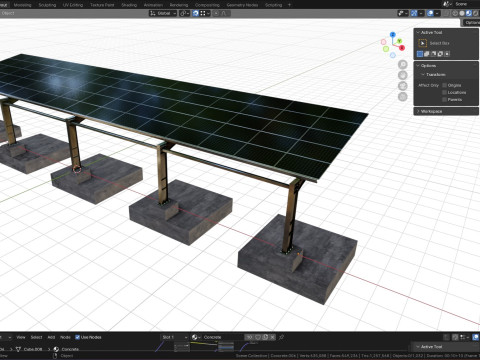The image size is (480, 360).
Task: Toggle fake user shield icon
Action: 258,337
